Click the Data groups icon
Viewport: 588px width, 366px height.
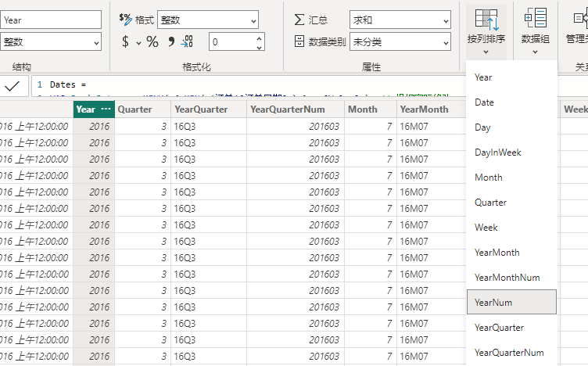point(535,18)
